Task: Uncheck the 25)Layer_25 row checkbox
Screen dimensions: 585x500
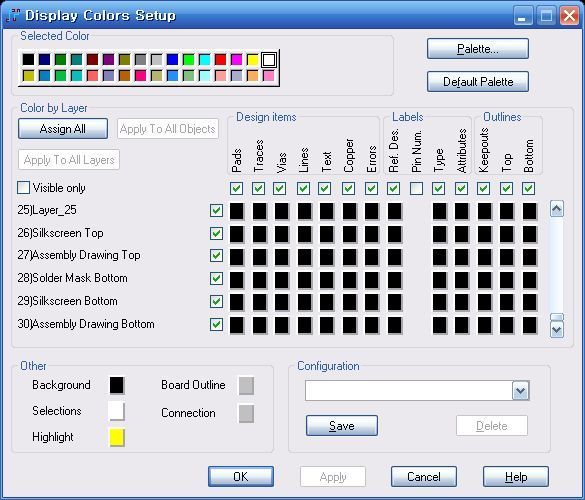Action: (216, 210)
